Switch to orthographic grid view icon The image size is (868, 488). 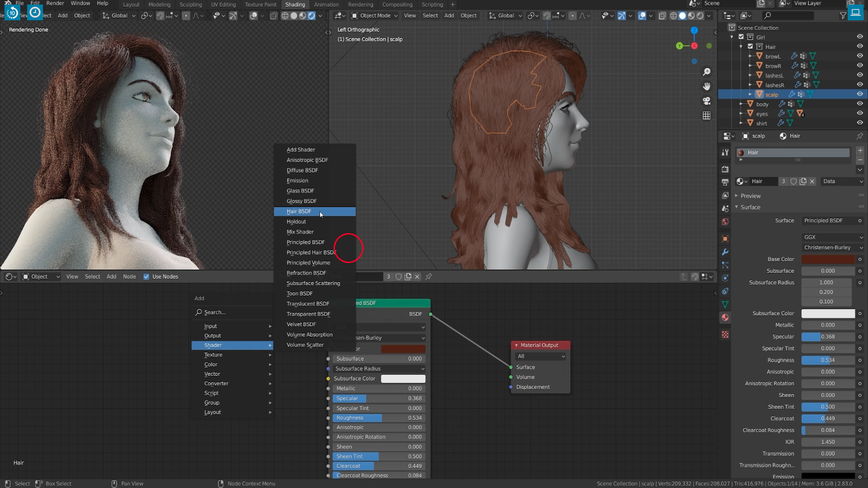[x=707, y=116]
